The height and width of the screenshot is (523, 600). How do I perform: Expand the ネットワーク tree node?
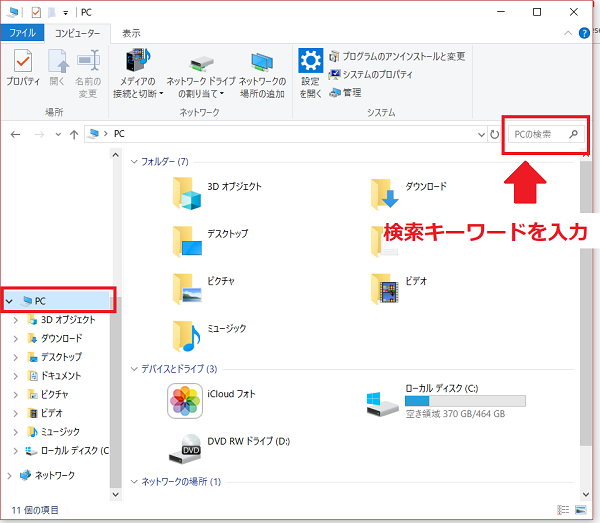pyautogui.click(x=10, y=476)
